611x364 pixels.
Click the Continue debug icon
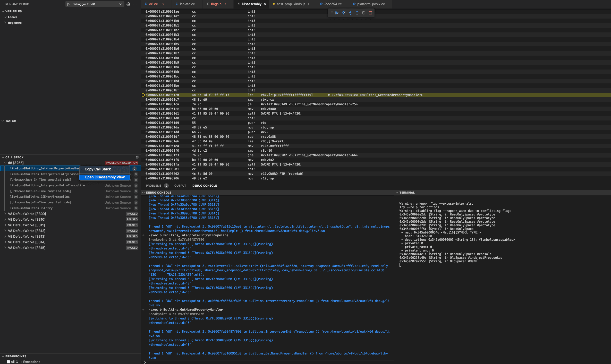pos(337,13)
